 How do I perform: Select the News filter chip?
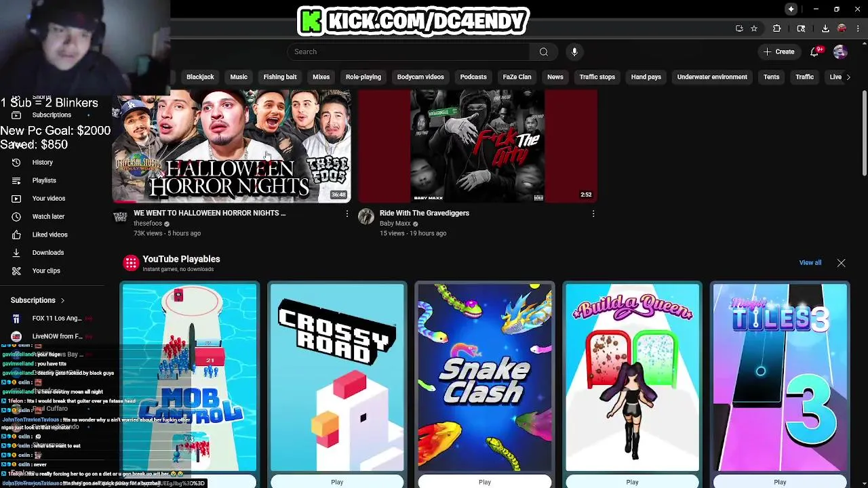pyautogui.click(x=555, y=77)
